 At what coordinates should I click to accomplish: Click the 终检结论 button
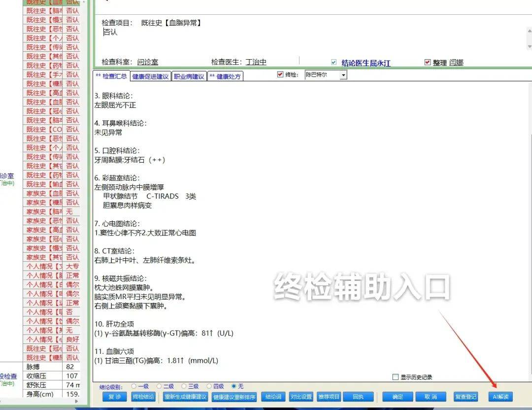143,397
